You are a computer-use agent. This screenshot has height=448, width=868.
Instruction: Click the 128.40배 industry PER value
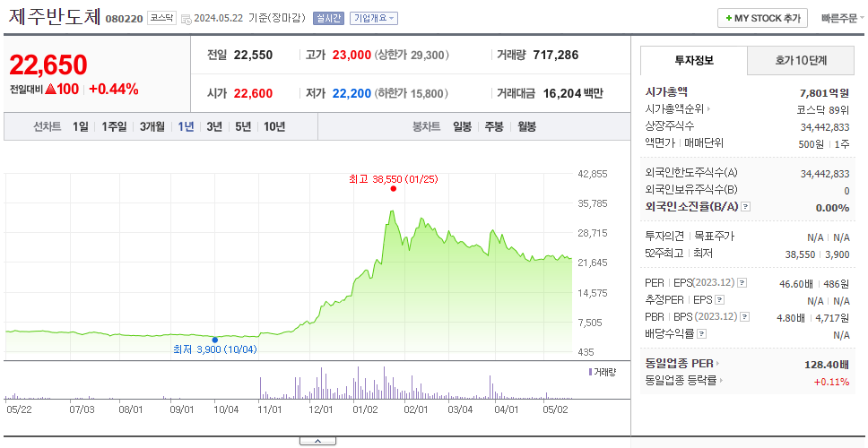coord(827,365)
